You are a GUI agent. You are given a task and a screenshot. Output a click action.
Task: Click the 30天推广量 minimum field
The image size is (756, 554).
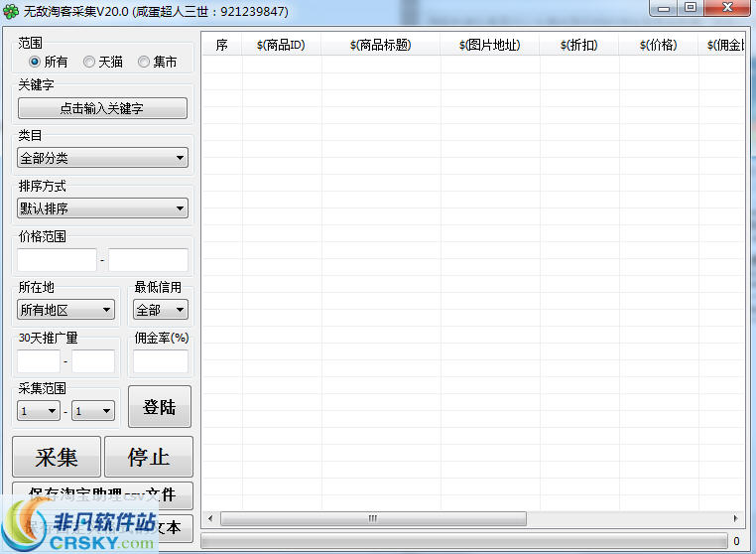coord(39,361)
